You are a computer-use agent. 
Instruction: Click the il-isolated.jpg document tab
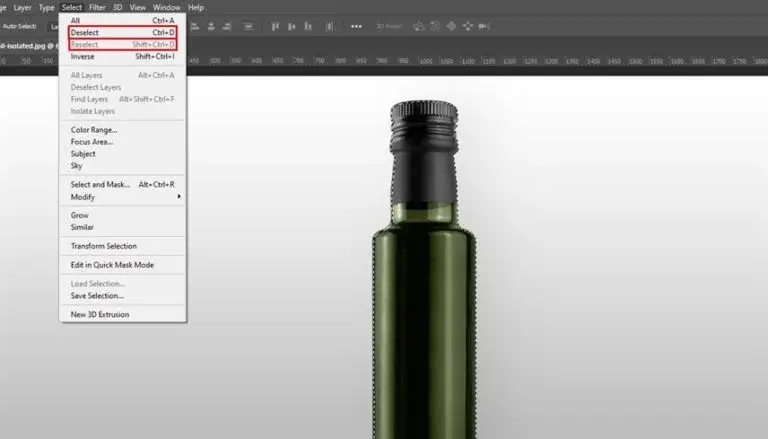click(x=28, y=46)
